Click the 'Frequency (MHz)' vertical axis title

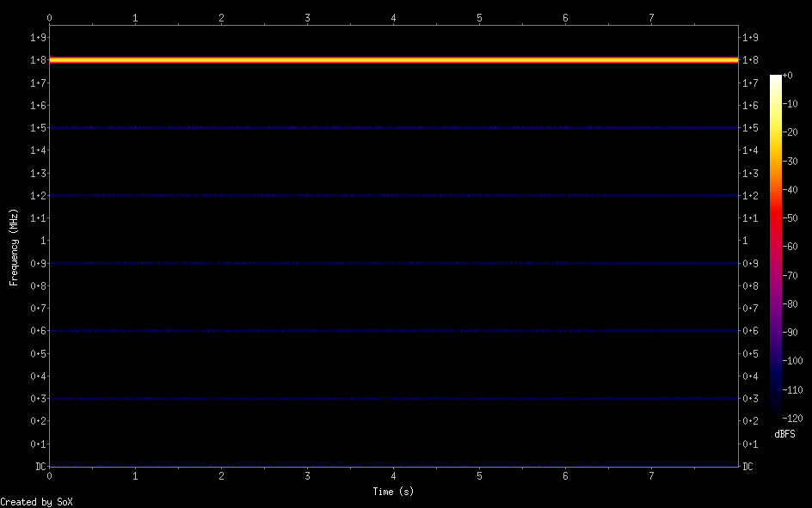pos(14,248)
